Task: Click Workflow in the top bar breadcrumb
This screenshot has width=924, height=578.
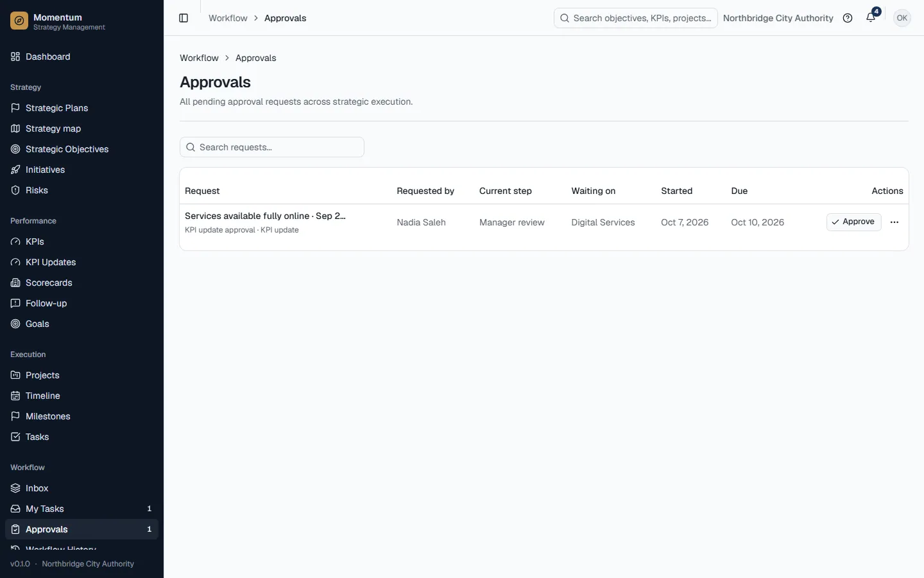Action: (x=228, y=18)
